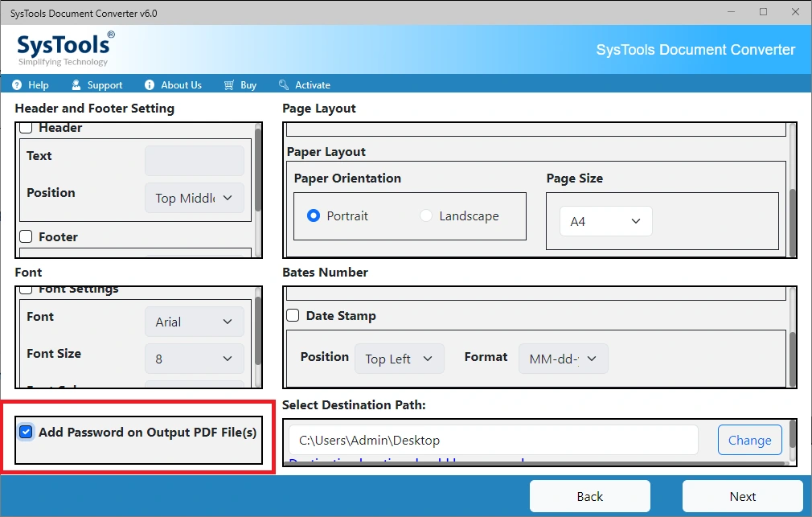Open the Activate menu item
The height and width of the screenshot is (517, 812).
(x=305, y=85)
